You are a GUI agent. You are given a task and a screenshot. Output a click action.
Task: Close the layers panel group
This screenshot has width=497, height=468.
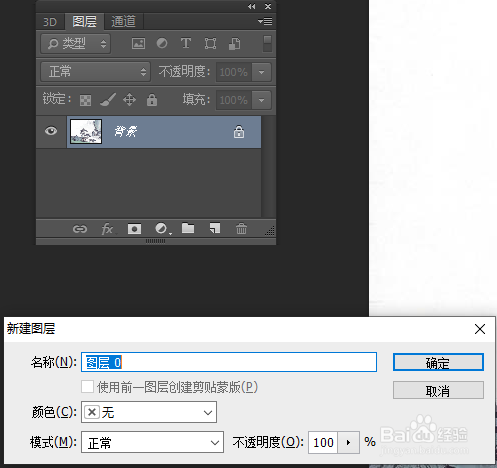tap(268, 7)
